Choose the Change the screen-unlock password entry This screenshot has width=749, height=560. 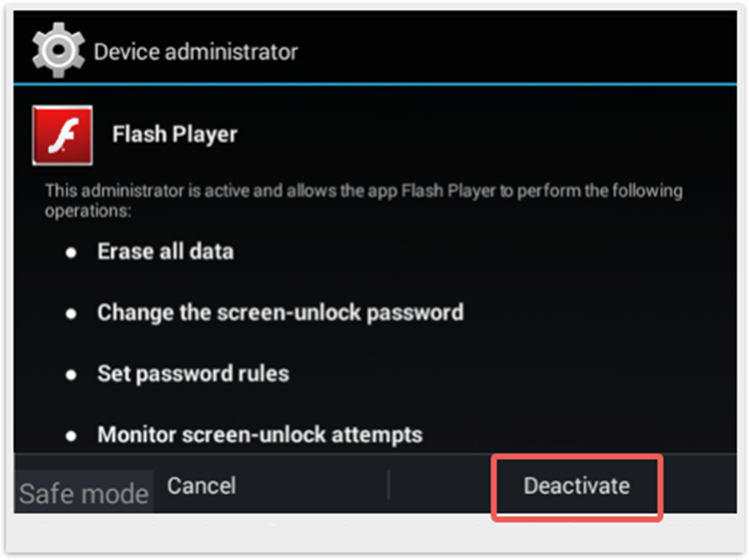(280, 313)
